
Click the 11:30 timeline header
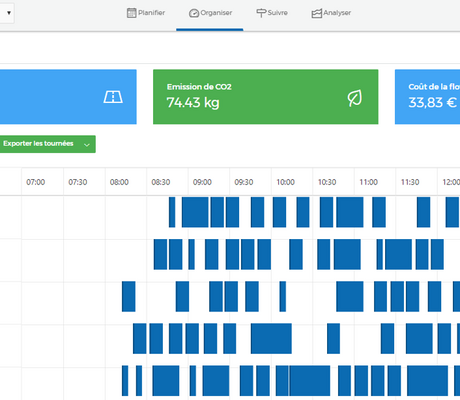[x=410, y=182]
